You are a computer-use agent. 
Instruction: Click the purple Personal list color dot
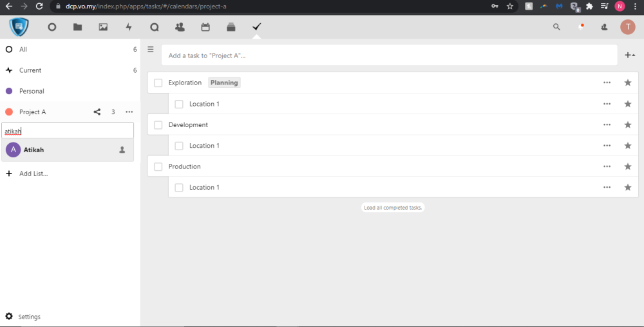(9, 91)
